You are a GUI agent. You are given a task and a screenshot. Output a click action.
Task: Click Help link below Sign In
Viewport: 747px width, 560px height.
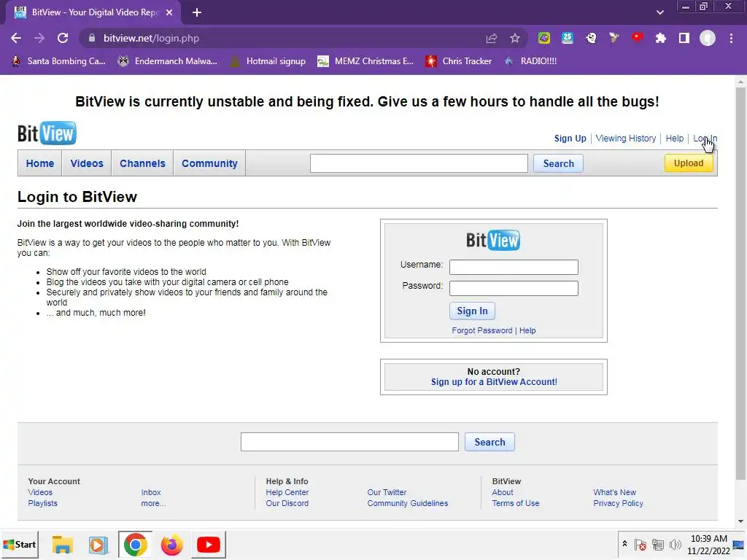(527, 330)
